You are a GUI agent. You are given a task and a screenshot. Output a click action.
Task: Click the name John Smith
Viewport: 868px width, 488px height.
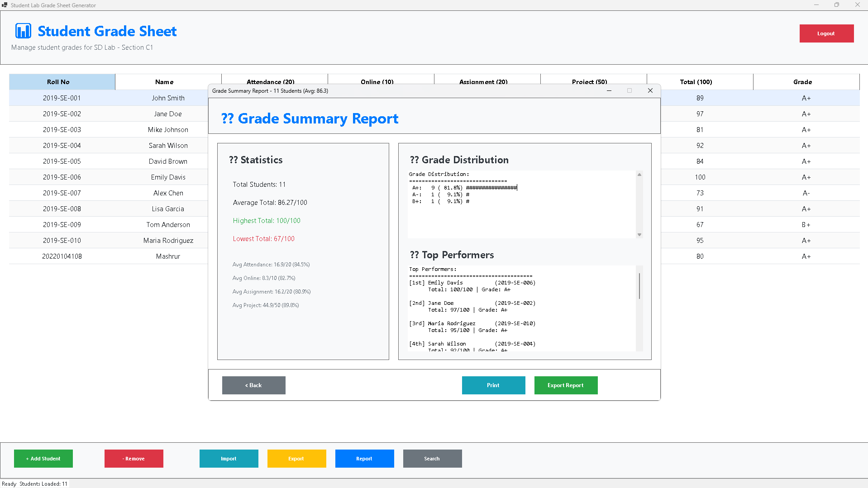coord(168,98)
